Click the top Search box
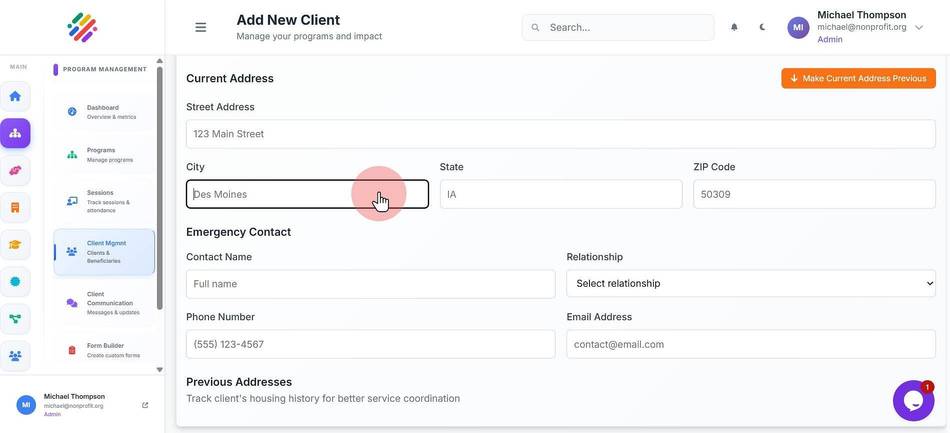Screen dimensions: 950x433 pos(618,27)
